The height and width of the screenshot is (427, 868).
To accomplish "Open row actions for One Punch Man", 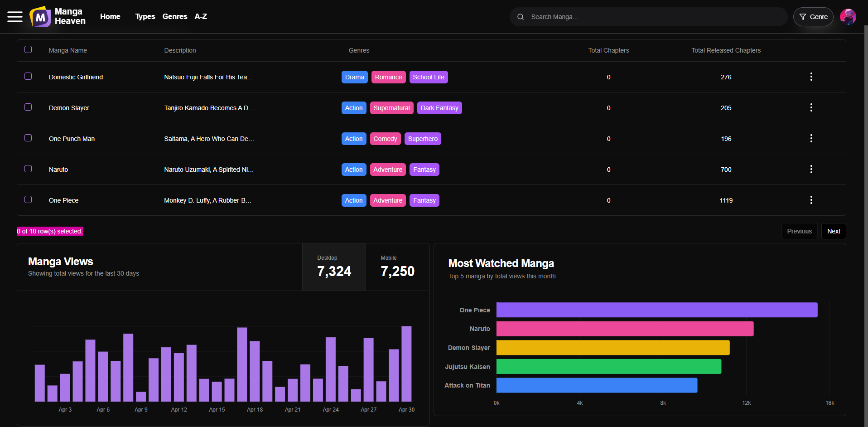I will [x=811, y=138].
